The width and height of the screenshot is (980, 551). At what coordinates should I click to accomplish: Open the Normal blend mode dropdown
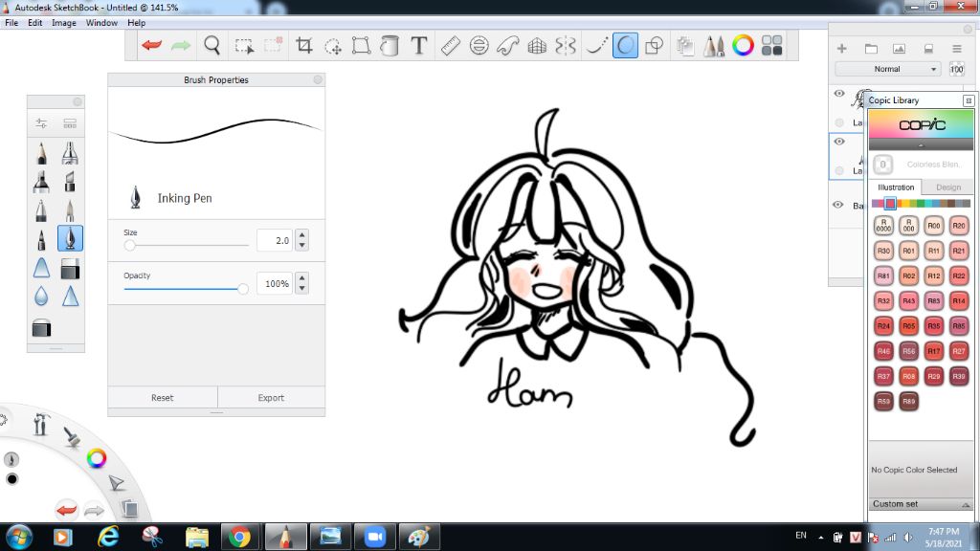pos(887,69)
